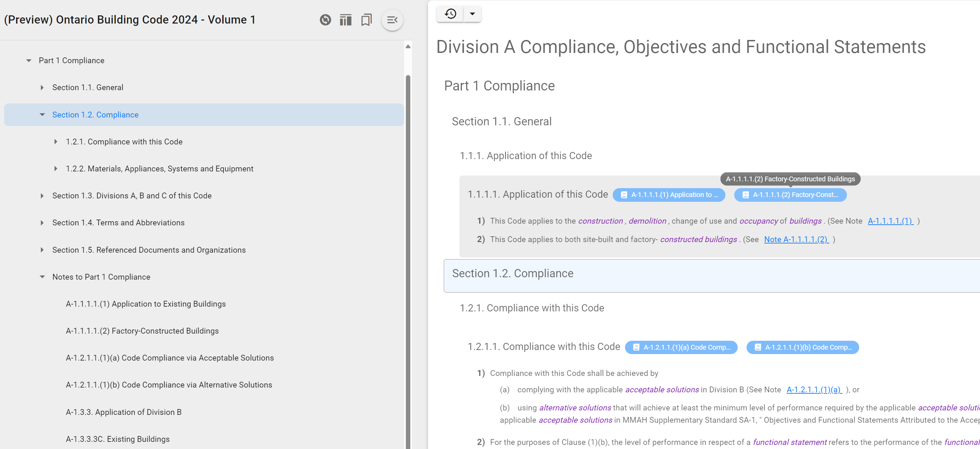Expand Section 1.3. Divisions A, B and C arrow
The image size is (980, 449).
[42, 196]
